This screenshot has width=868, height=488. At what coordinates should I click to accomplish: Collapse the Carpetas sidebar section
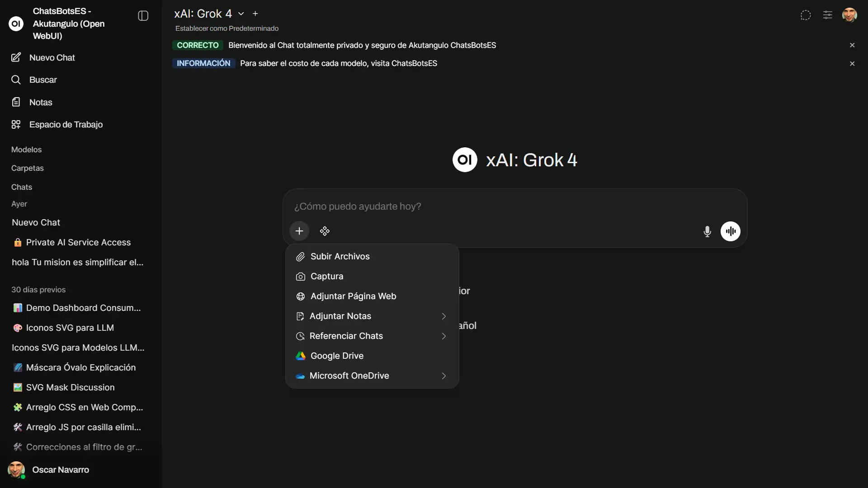pyautogui.click(x=28, y=168)
